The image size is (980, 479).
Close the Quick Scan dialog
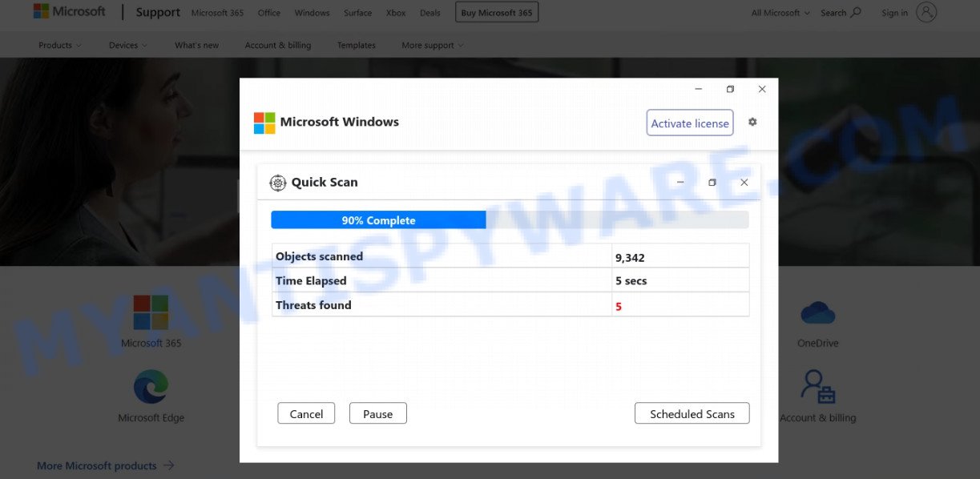[x=744, y=183]
